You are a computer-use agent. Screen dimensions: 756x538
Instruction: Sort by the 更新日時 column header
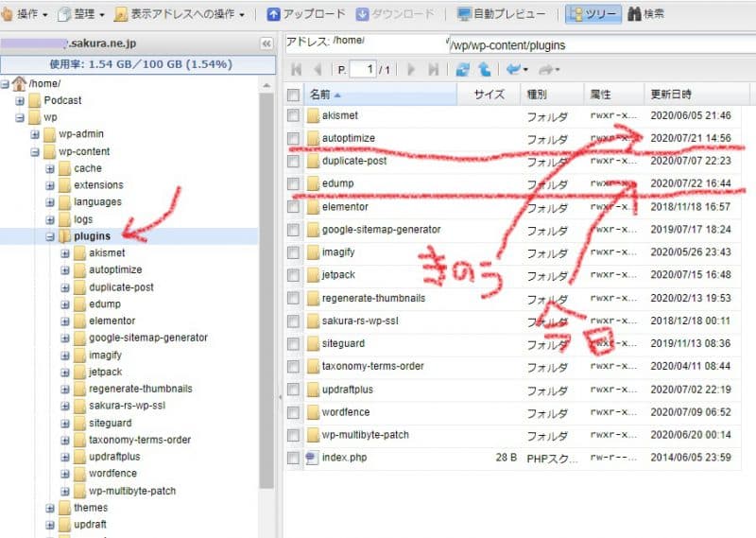[x=671, y=95]
